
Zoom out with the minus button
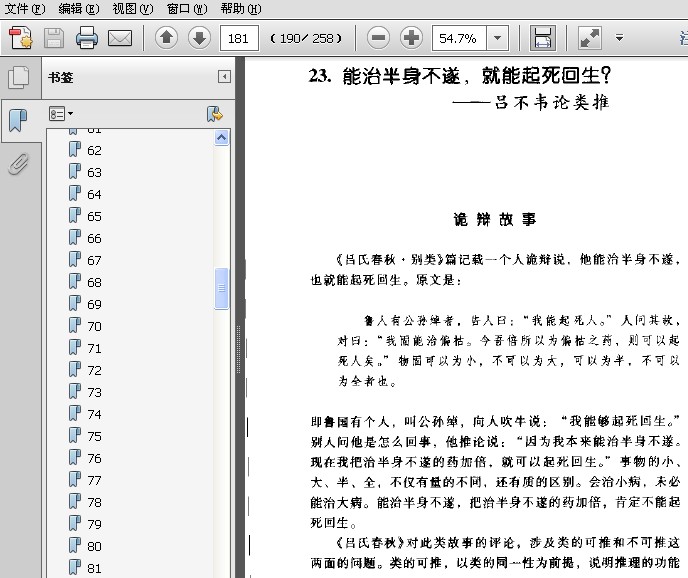click(378, 39)
